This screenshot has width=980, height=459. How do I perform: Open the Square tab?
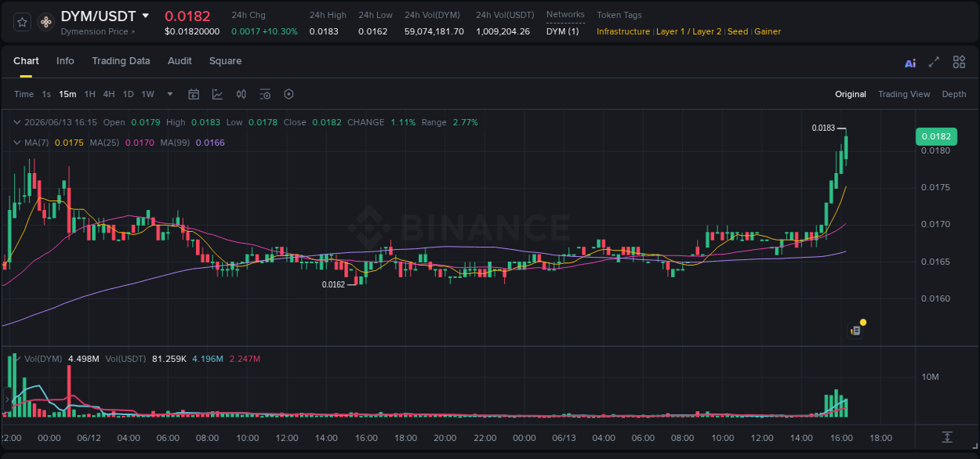[x=225, y=61]
